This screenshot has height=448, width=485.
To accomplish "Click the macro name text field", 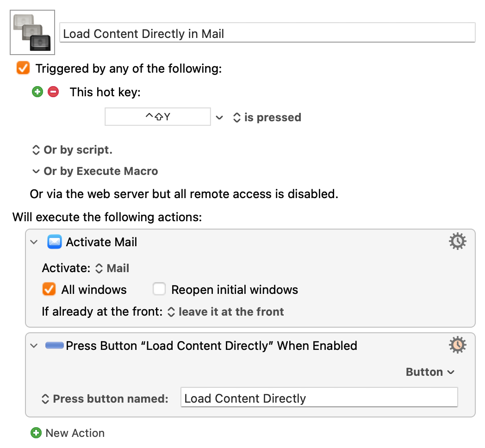I will (267, 33).
